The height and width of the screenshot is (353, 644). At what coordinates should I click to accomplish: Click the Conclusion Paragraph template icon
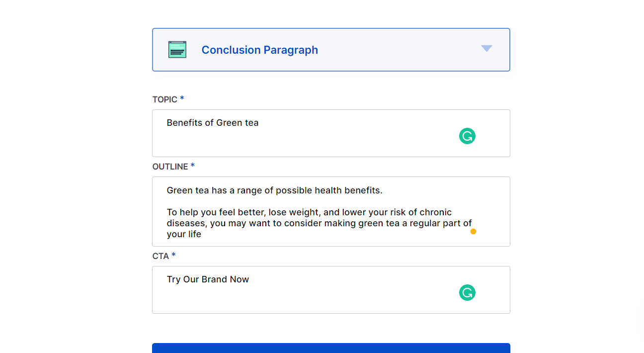click(177, 50)
